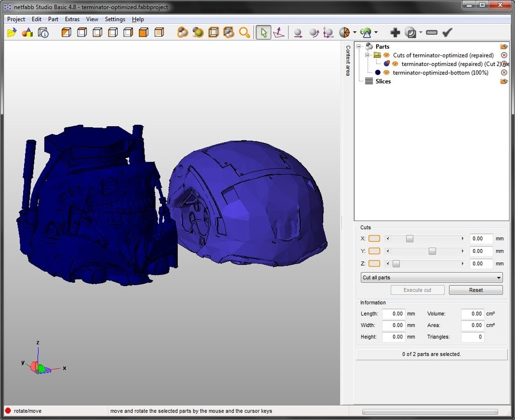The height and width of the screenshot is (420, 515).
Task: Open the Project menu
Action: coord(16,19)
